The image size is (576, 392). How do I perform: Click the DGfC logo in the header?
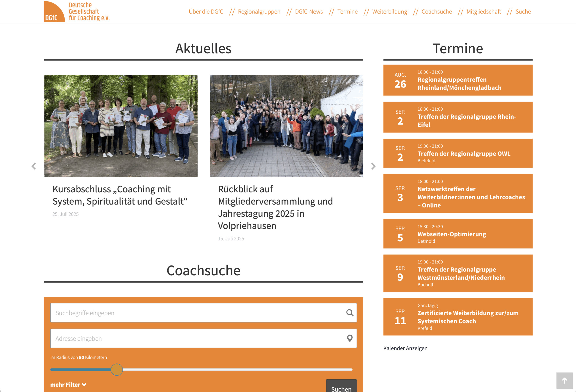tap(77, 11)
